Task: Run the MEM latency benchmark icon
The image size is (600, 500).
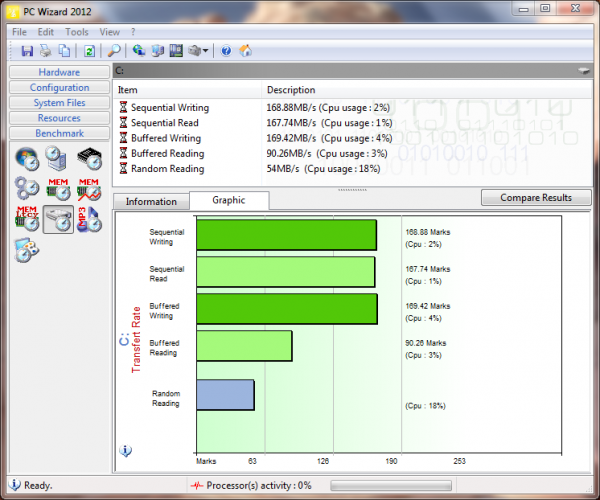Action: tap(27, 219)
